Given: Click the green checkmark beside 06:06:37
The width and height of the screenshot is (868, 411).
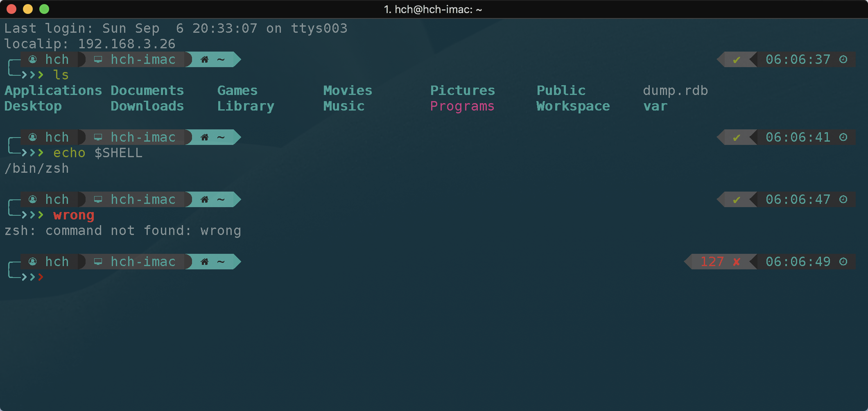Looking at the screenshot, I should 737,60.
